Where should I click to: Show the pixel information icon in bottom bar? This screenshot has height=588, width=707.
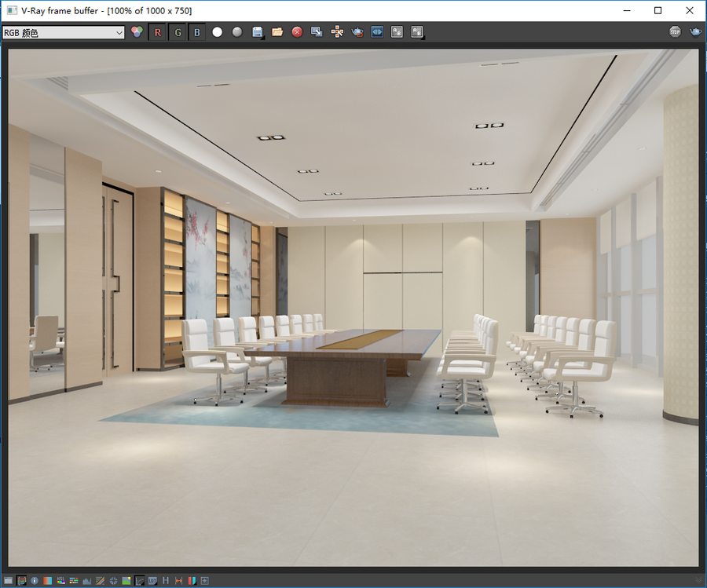35,581
